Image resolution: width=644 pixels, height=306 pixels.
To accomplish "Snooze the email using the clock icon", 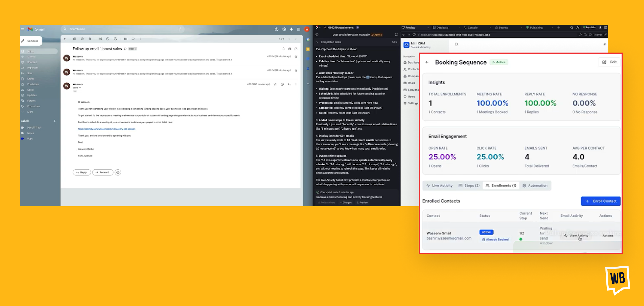I will coord(108,39).
